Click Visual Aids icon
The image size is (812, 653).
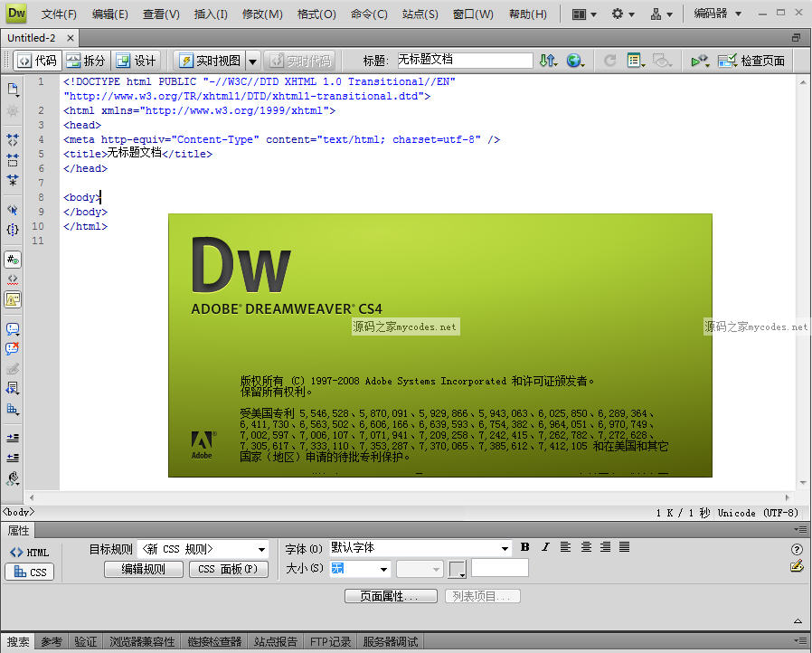click(x=661, y=61)
